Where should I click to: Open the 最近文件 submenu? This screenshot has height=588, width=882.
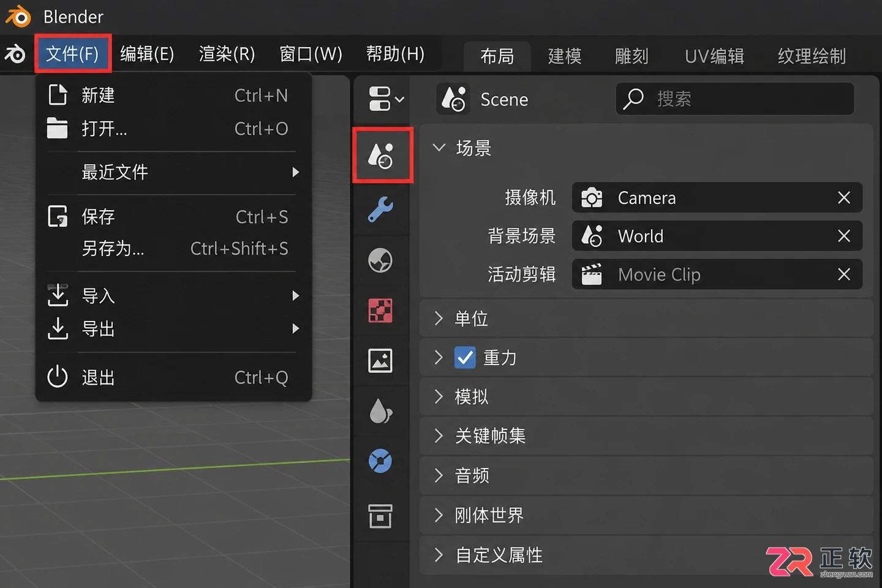(174, 172)
